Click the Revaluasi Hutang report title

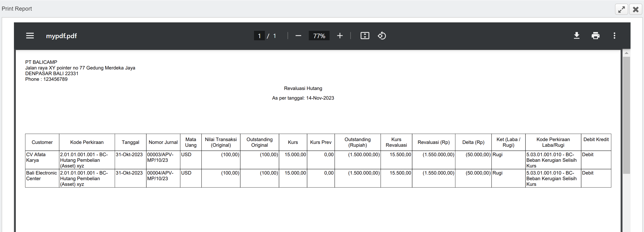tap(303, 88)
